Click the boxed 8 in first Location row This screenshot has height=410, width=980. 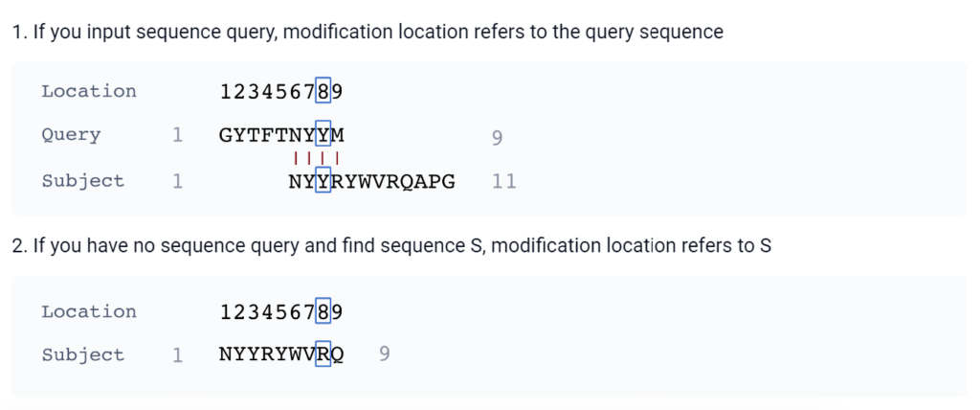click(x=323, y=92)
